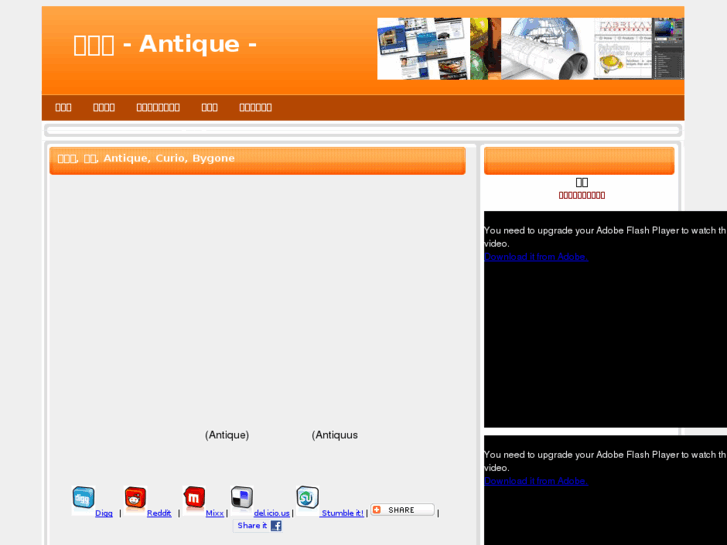
Task: Visit the Mixx text link
Action: pyautogui.click(x=215, y=513)
